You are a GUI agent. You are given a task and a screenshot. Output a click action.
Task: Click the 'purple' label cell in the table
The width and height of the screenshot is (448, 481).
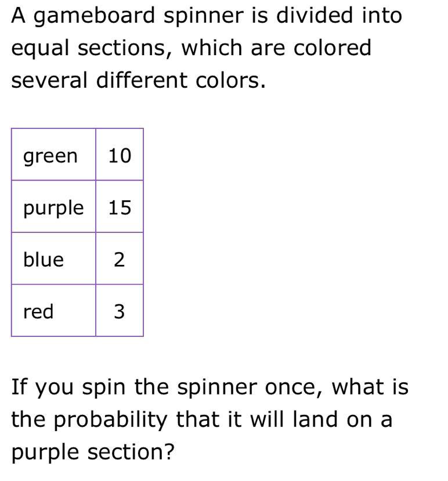pos(53,206)
